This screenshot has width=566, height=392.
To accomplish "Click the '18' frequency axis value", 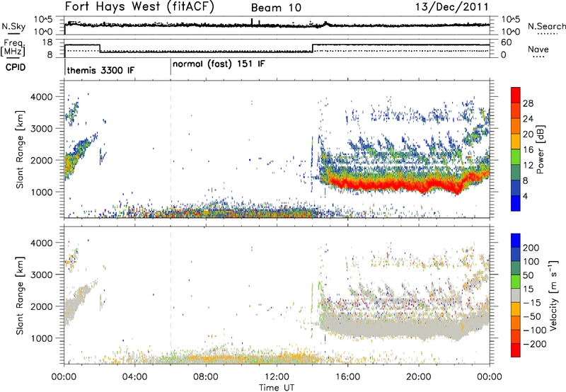I will (47, 42).
